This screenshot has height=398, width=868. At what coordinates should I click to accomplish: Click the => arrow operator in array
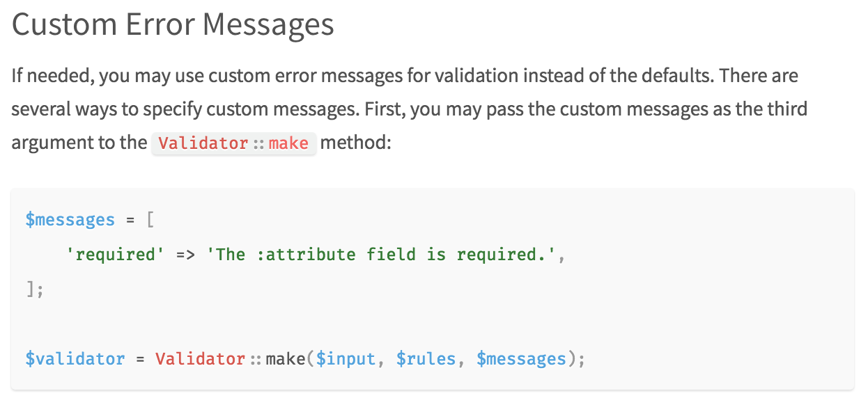(x=185, y=255)
